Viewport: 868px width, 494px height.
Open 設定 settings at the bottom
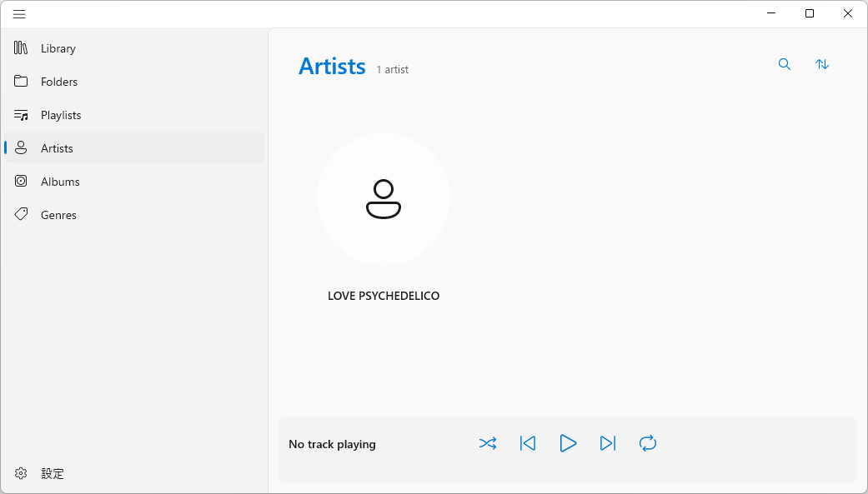click(x=52, y=473)
